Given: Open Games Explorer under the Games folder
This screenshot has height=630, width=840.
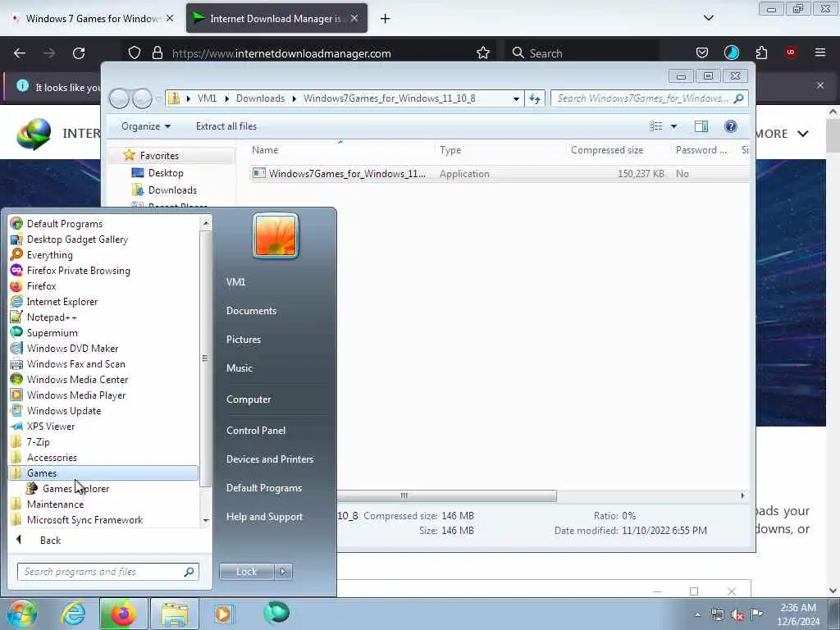Looking at the screenshot, I should (x=75, y=489).
